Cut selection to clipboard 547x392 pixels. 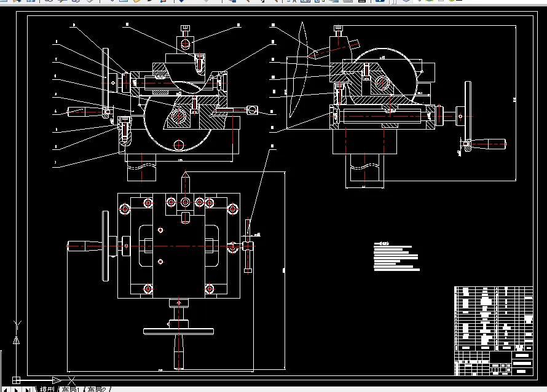click(112, 2)
